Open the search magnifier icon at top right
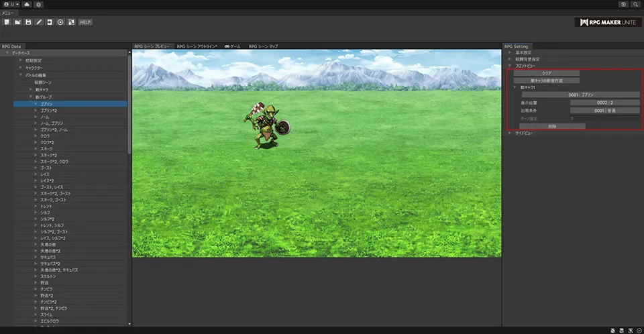The height and width of the screenshot is (334, 644). (635, 4)
